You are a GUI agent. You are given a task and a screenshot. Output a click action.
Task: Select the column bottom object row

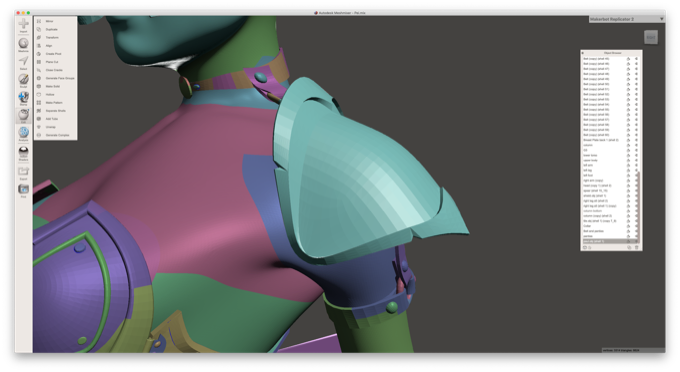(x=610, y=211)
